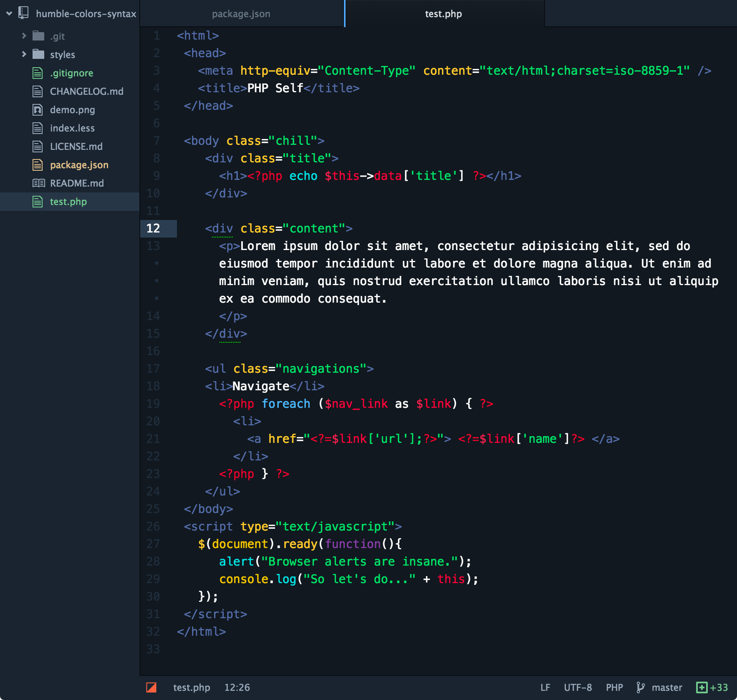Click the UTF-8 encoding indicator

[x=578, y=687]
